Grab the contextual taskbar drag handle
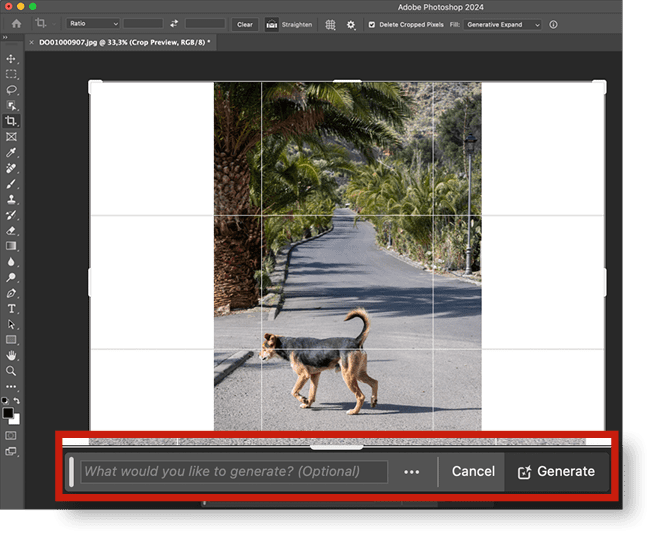The image size is (652, 536). pos(72,472)
